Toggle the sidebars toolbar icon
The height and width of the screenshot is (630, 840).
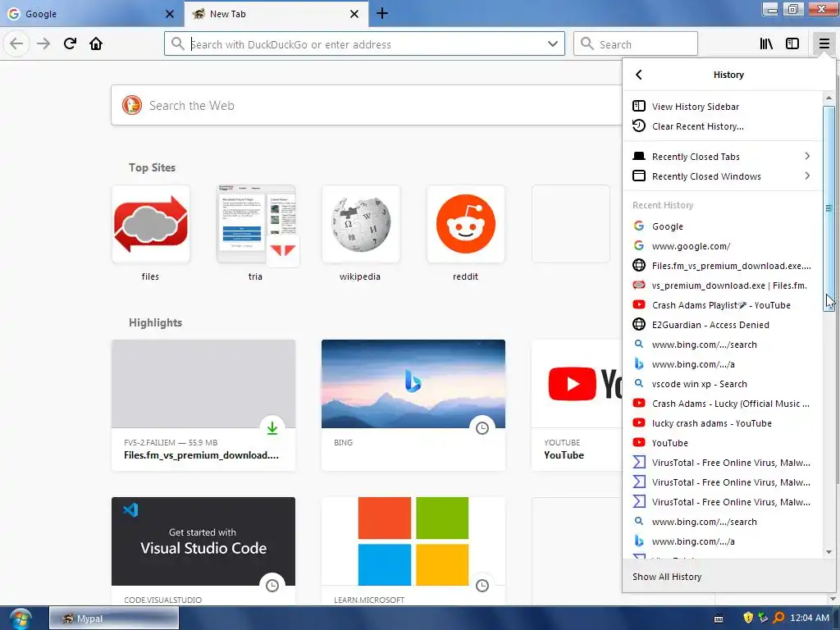[792, 43]
